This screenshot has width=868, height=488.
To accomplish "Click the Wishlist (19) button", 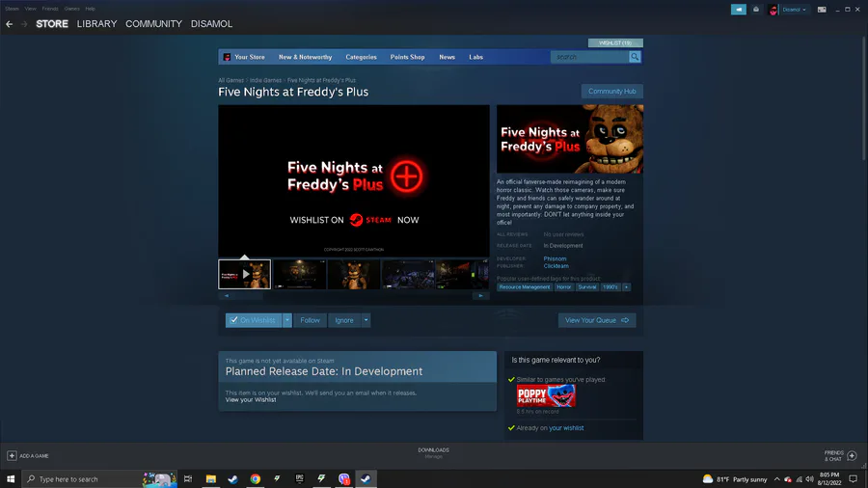I will tap(615, 42).
